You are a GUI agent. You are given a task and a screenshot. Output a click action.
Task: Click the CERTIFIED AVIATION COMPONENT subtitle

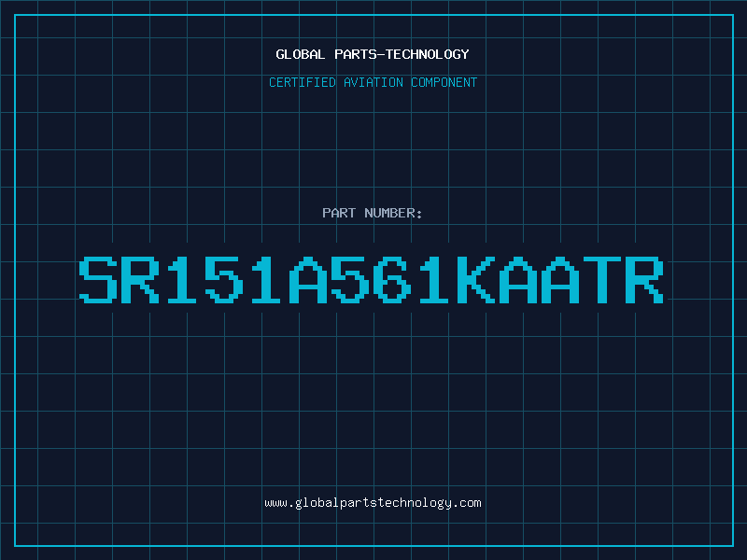[x=373, y=82]
